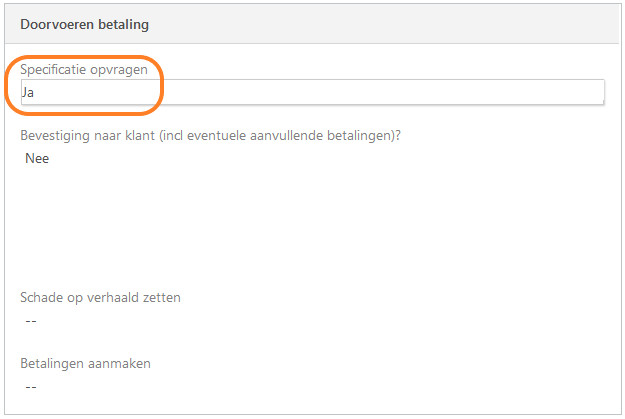The image size is (625, 419).
Task: Select the Ja text in the field
Action: coord(28,92)
